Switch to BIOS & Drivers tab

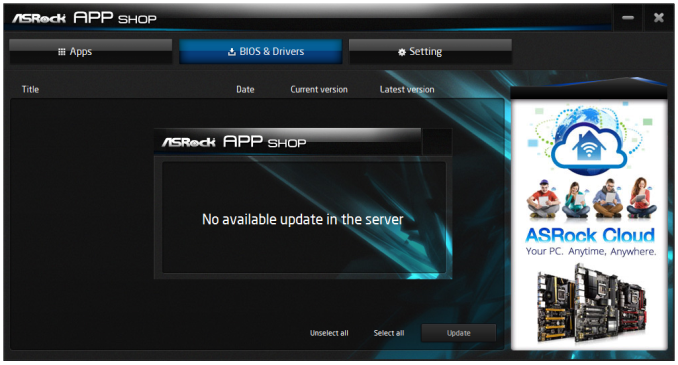point(261,51)
